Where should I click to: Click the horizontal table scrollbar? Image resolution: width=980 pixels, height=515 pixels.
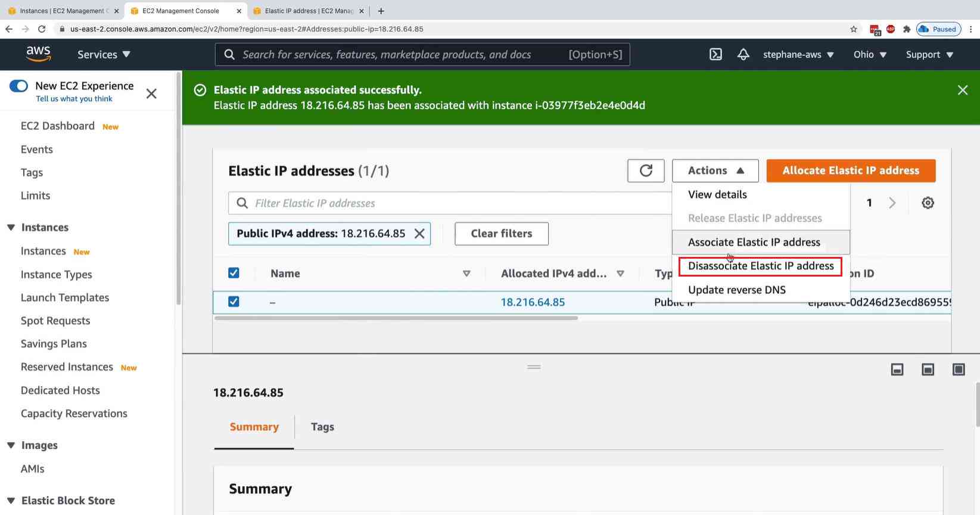tap(396, 318)
